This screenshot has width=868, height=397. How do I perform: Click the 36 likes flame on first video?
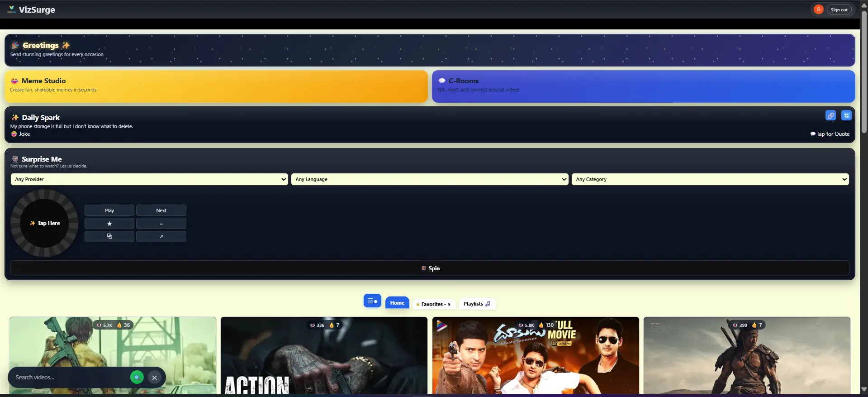pos(123,325)
